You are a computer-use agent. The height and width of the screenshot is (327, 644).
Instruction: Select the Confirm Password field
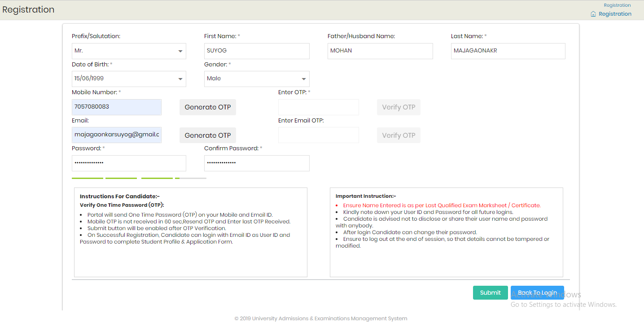257,163
